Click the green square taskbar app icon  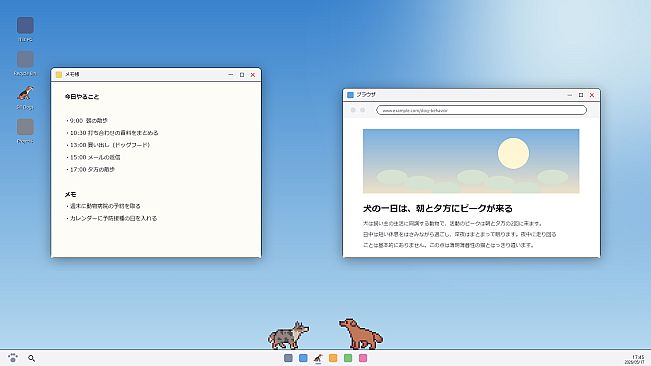(x=348, y=358)
